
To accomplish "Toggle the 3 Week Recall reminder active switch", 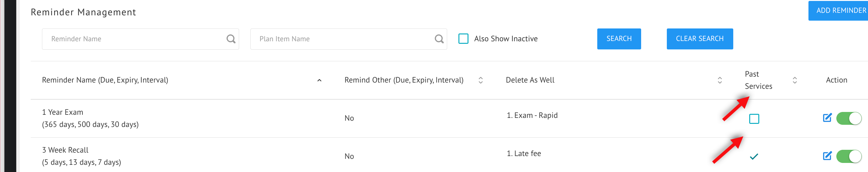I will point(849,156).
